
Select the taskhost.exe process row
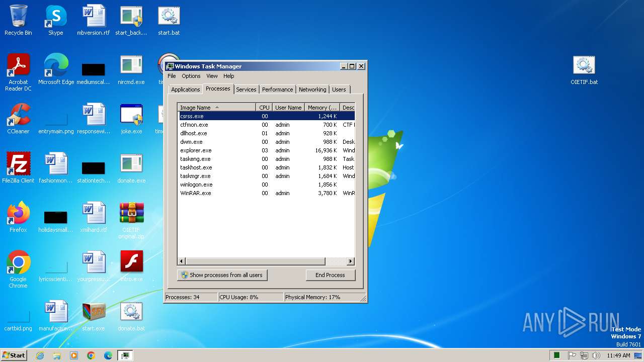pyautogui.click(x=267, y=167)
